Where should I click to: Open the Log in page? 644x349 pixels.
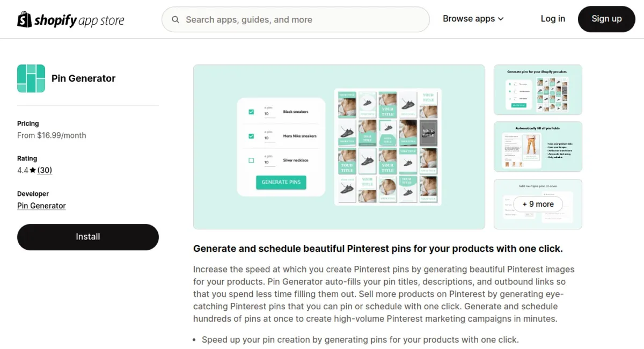553,19
